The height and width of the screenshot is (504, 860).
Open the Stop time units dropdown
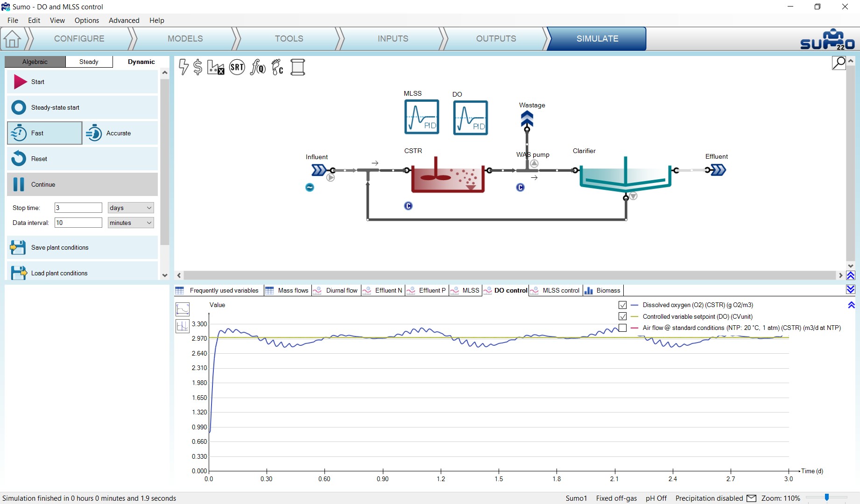click(131, 208)
